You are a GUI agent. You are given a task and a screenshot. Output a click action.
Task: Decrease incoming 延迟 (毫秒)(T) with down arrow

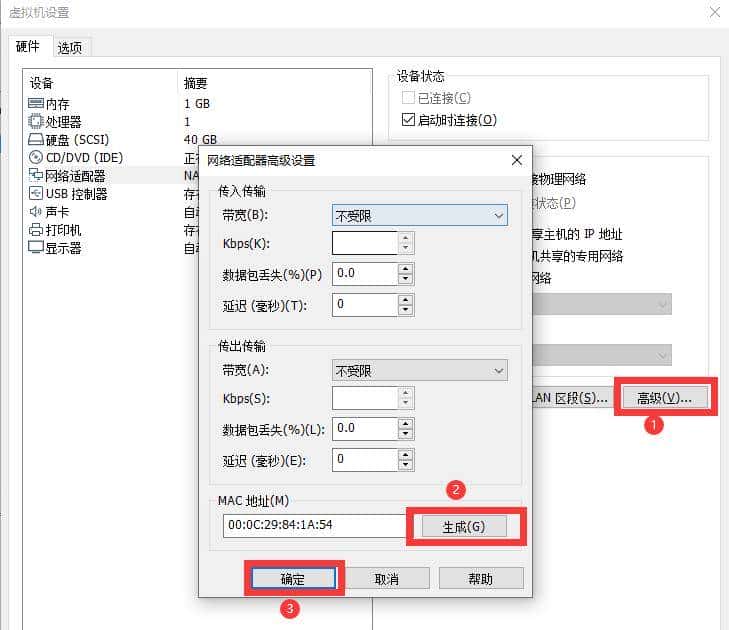point(406,310)
